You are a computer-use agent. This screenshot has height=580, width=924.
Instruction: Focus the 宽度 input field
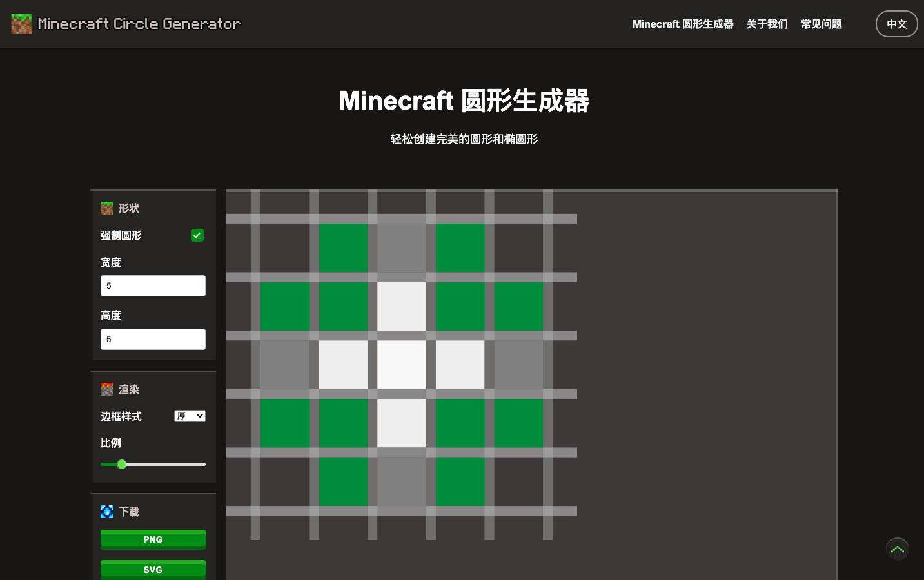[153, 285]
